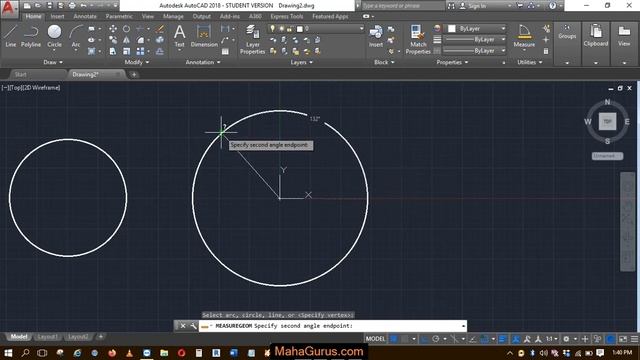Viewport: 640px width, 360px height.
Task: Click the Insert block tool
Action: pos(376,36)
